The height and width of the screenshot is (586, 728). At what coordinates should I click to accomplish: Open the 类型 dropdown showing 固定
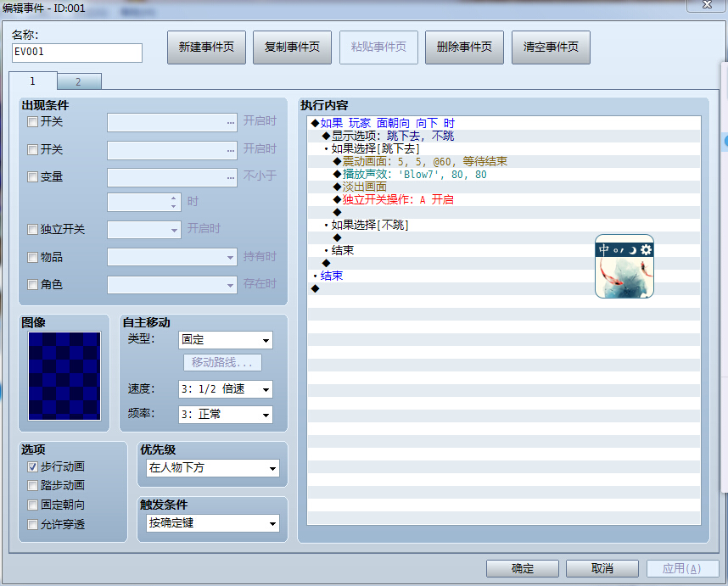click(x=226, y=340)
